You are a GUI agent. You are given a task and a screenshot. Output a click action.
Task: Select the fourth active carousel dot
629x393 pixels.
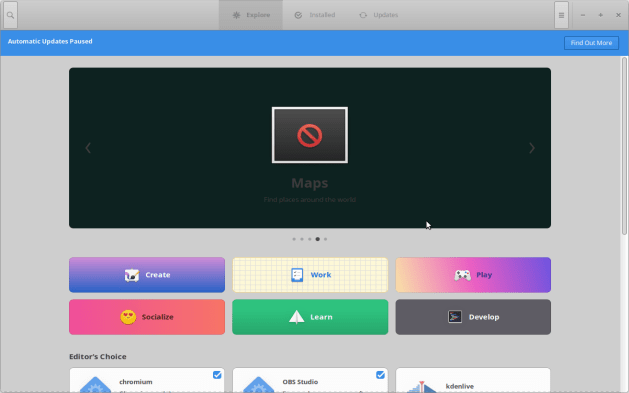point(317,239)
